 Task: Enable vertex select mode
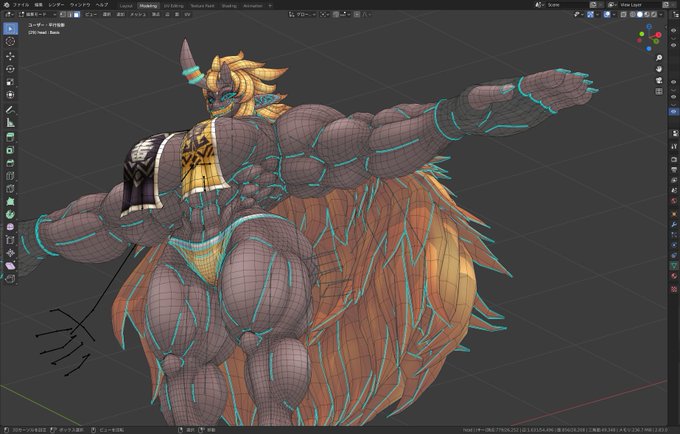pyautogui.click(x=63, y=14)
